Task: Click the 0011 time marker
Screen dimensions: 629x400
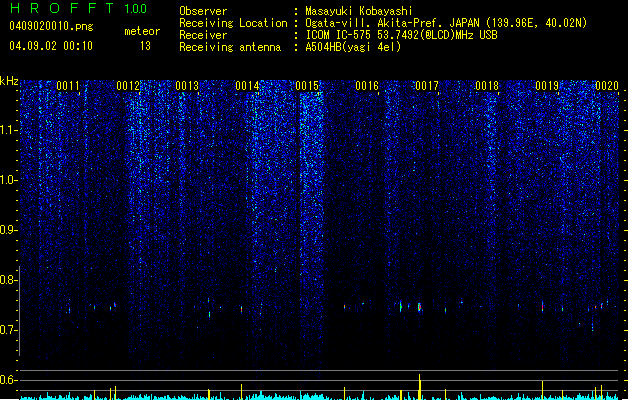Action: pos(68,86)
